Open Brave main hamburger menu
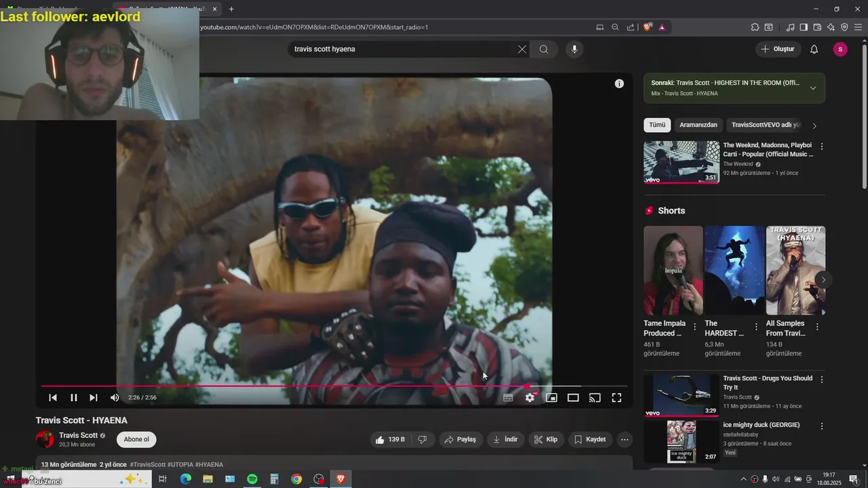 pos(858,27)
